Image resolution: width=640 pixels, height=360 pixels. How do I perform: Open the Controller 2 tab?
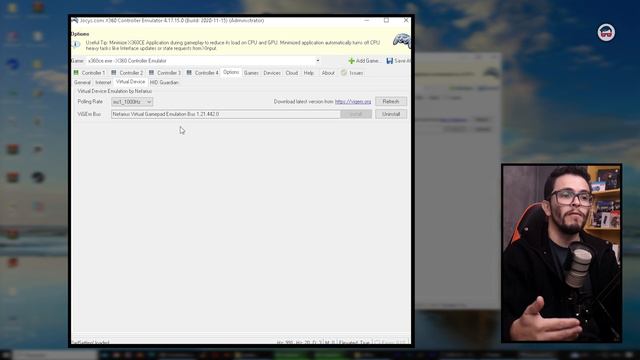click(x=127, y=73)
